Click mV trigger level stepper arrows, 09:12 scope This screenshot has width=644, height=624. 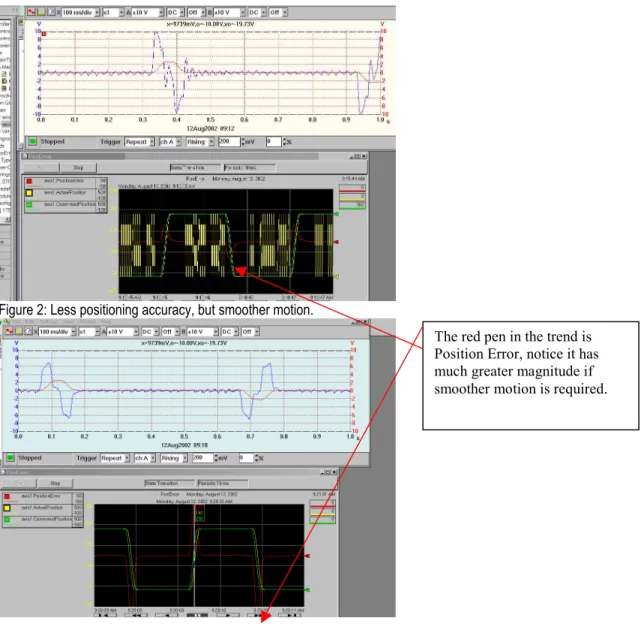[243, 142]
